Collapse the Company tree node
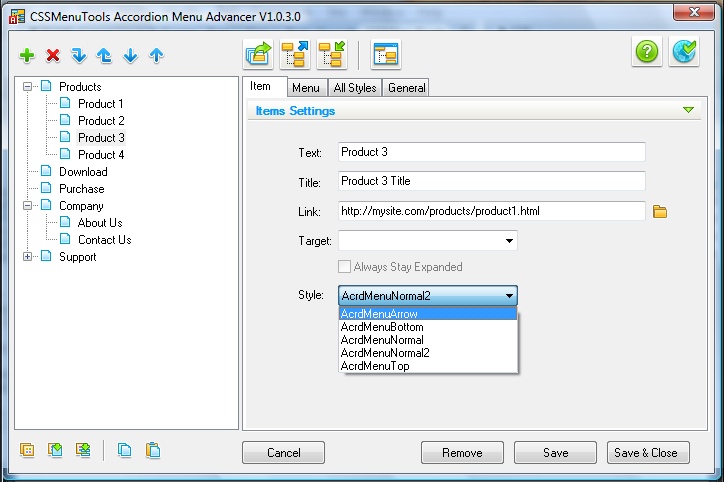The height and width of the screenshot is (482, 724). click(28, 205)
